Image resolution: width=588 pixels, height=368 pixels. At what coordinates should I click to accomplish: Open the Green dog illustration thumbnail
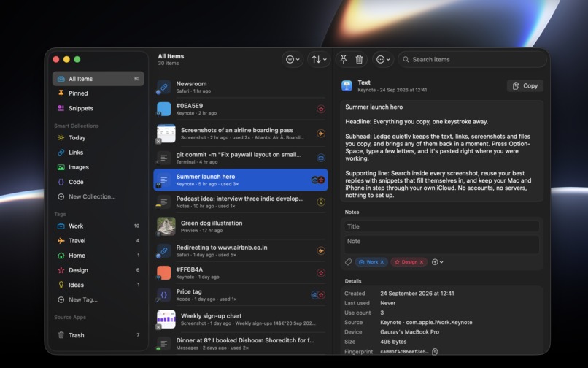[166, 226]
